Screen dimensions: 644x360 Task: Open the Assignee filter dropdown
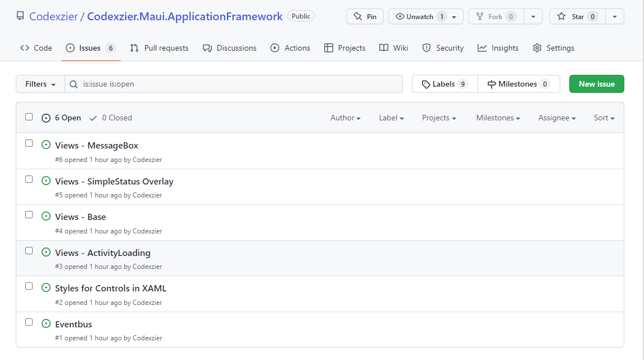coord(557,118)
